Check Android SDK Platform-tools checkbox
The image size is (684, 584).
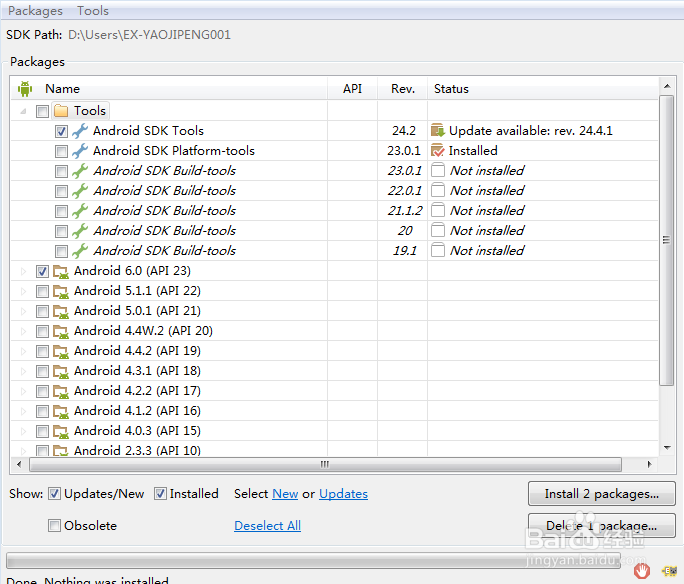(61, 151)
